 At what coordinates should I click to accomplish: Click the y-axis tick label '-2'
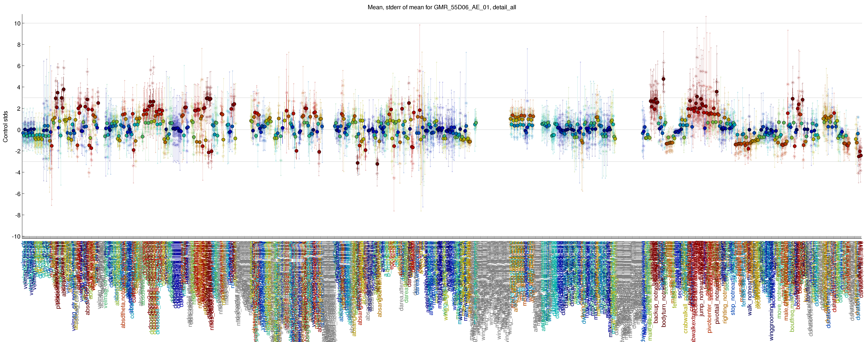pos(18,151)
